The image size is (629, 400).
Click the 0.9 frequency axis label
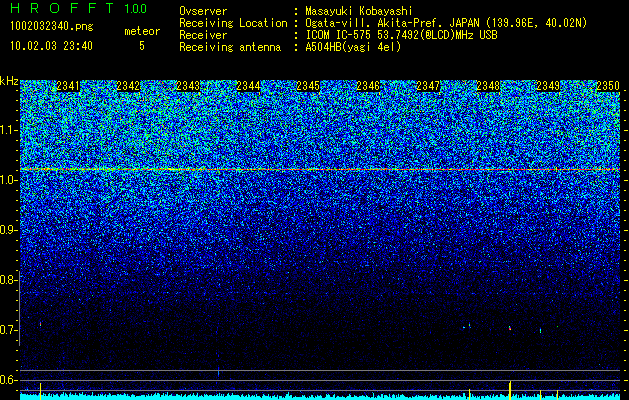coord(8,230)
